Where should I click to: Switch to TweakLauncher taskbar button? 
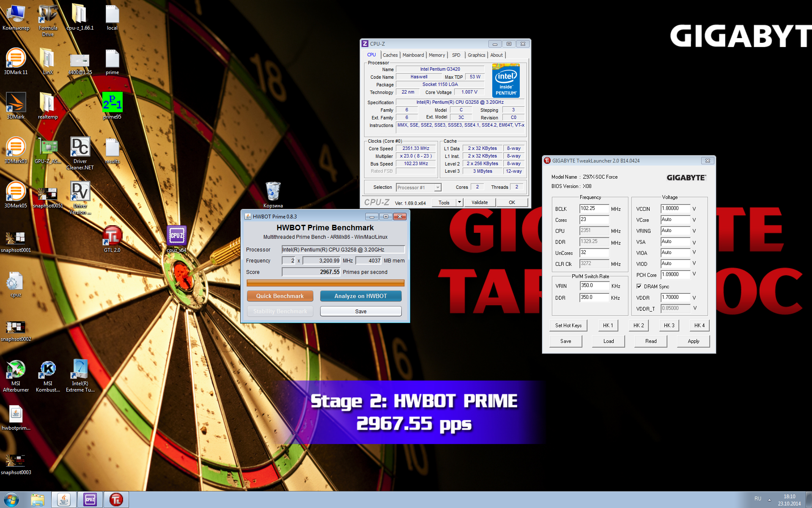[x=116, y=500]
